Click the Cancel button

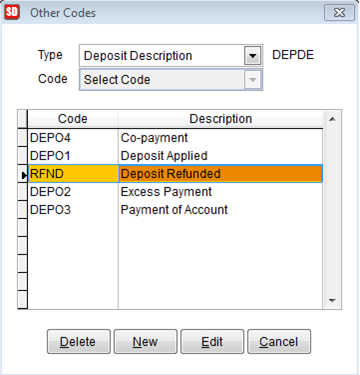tap(279, 342)
